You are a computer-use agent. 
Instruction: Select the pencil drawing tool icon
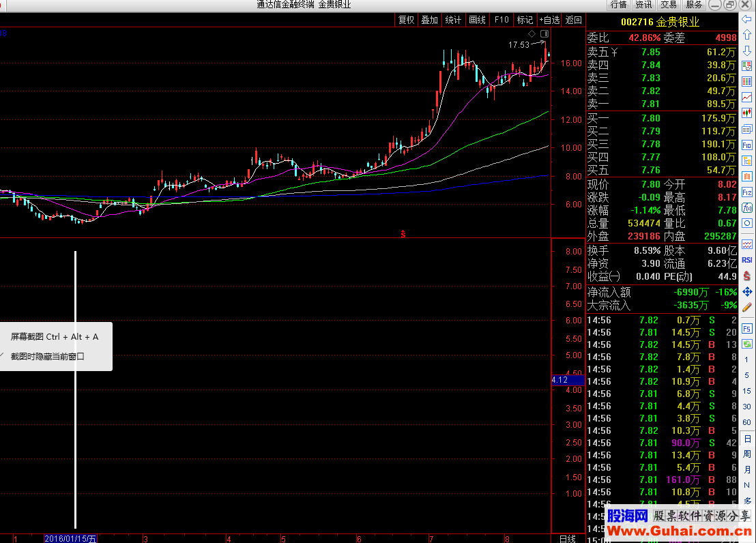point(747,307)
